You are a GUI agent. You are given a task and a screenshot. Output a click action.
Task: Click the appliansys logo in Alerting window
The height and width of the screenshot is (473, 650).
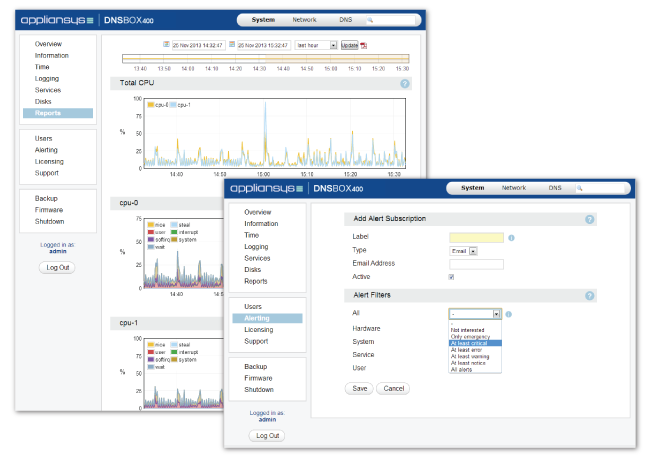point(266,188)
